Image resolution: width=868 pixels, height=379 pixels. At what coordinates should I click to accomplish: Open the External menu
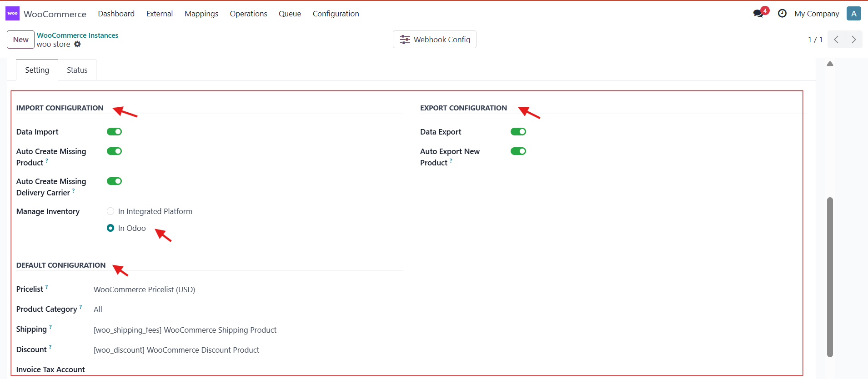coord(160,14)
